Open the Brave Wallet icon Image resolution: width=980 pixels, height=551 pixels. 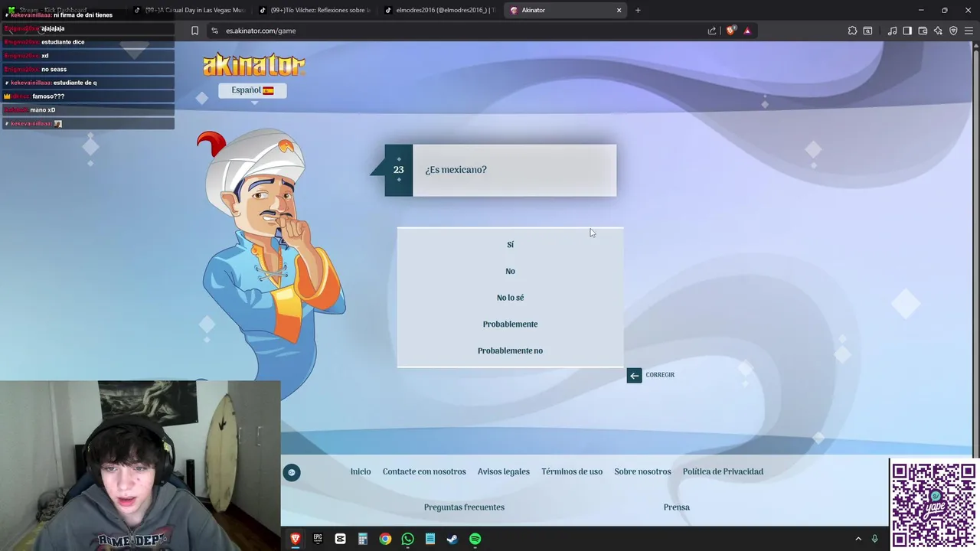tap(923, 31)
